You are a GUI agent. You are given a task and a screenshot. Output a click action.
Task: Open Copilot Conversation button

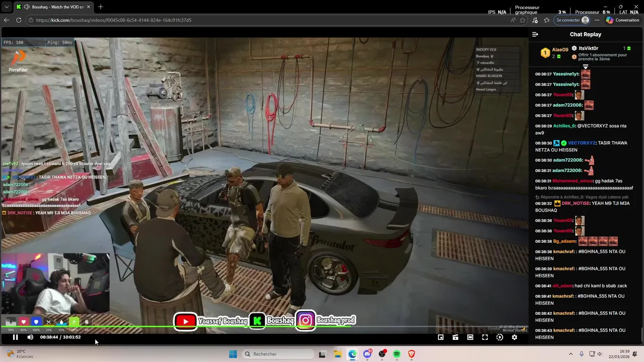coord(622,20)
